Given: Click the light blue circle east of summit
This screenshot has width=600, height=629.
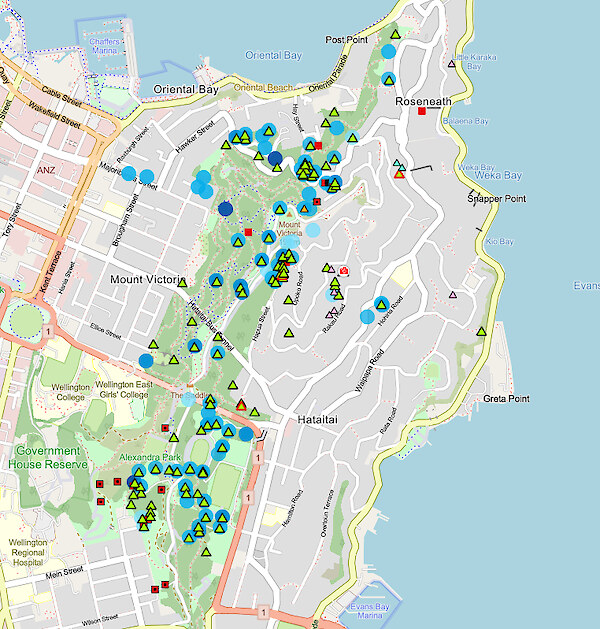Looking at the screenshot, I should pyautogui.click(x=313, y=230).
